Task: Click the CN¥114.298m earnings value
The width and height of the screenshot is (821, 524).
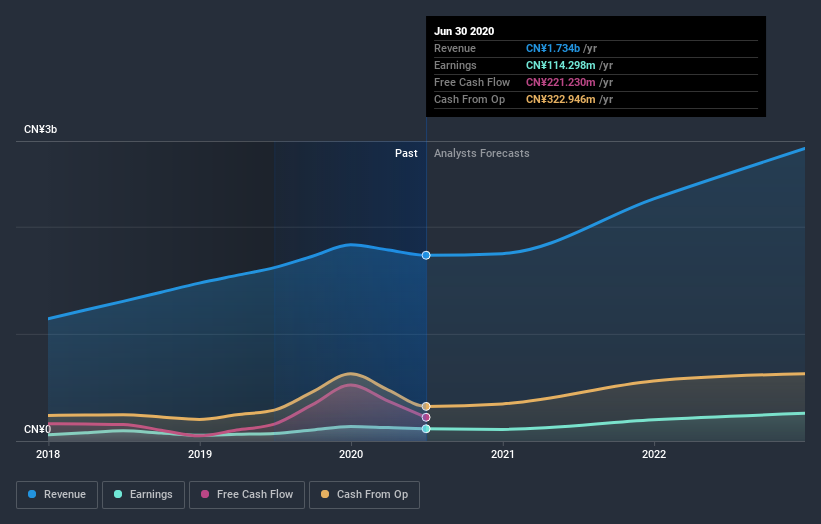Action: click(561, 65)
